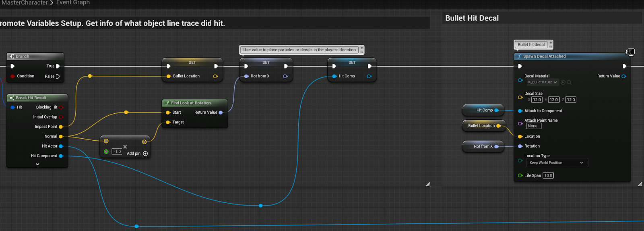Click the SET Bullet Location input pin
Viewport: 644px width, 231px height.
[x=169, y=76]
